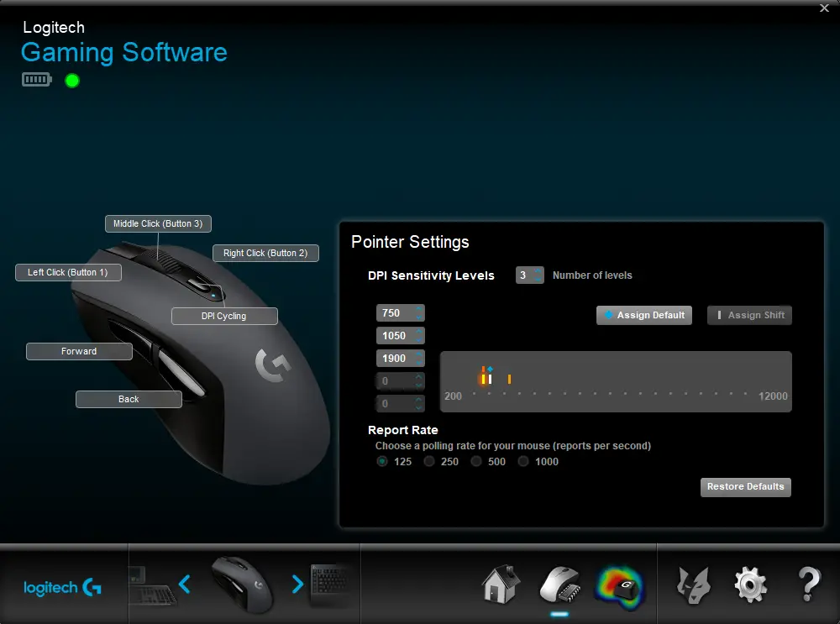The image size is (840, 624).
Task: Click the green connection status indicator
Action: (72, 81)
